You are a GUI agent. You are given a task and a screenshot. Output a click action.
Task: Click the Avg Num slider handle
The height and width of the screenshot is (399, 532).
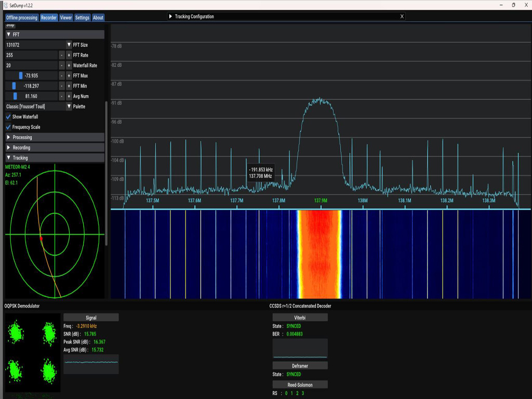pyautogui.click(x=15, y=96)
